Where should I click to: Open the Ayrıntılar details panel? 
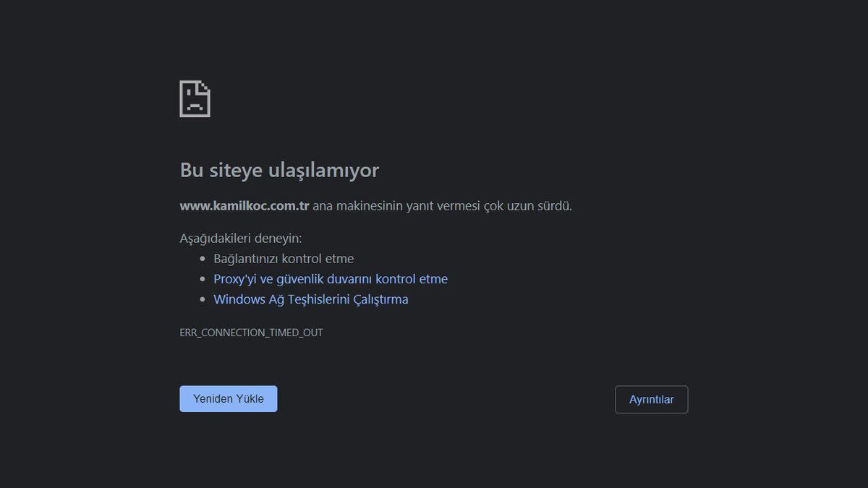tap(651, 399)
